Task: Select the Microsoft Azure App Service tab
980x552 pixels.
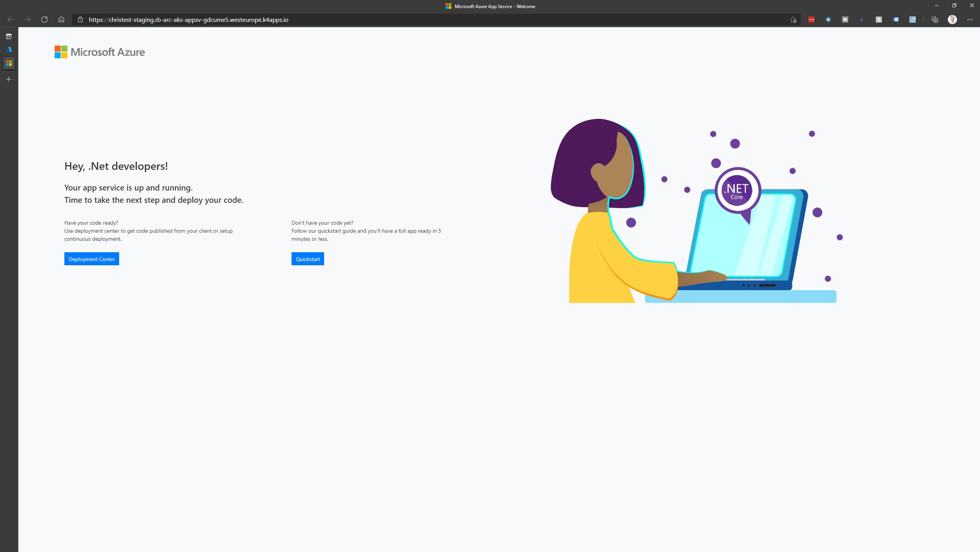Action: point(8,63)
